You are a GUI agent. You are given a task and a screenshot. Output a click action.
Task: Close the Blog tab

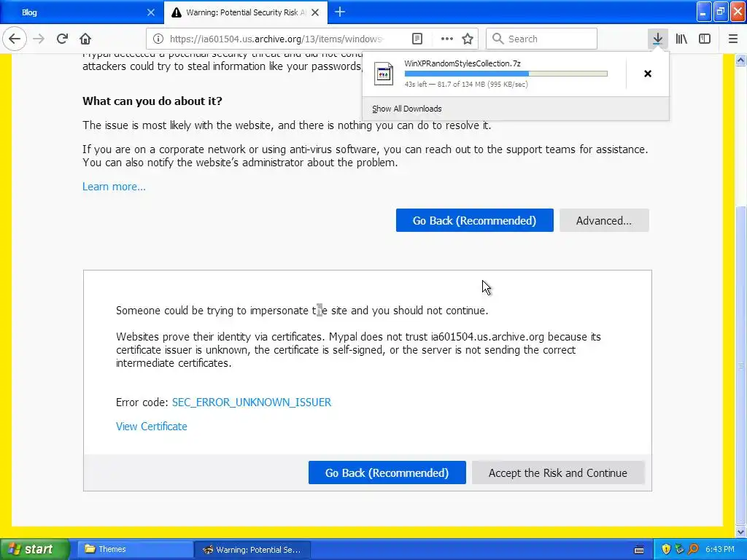point(150,12)
